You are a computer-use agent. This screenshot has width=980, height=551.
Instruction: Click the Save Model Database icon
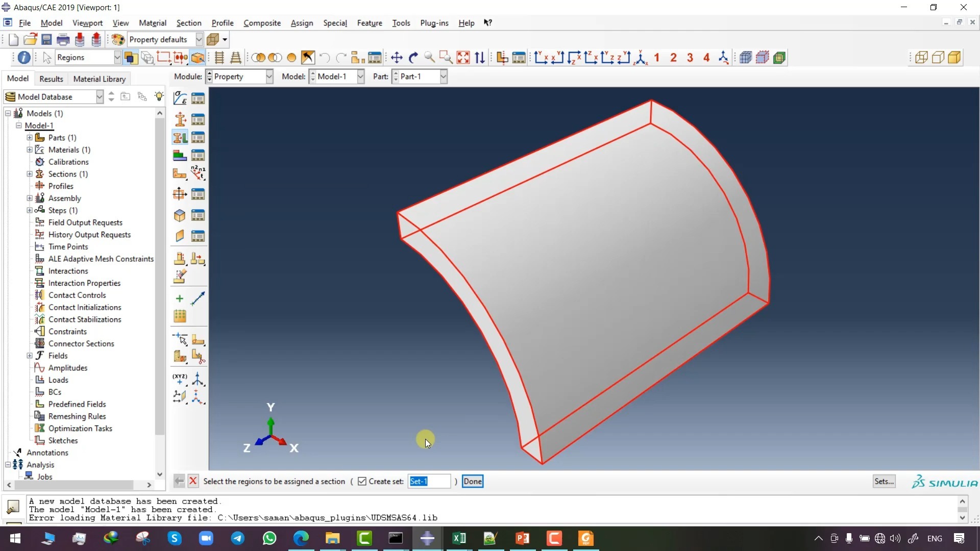click(46, 39)
